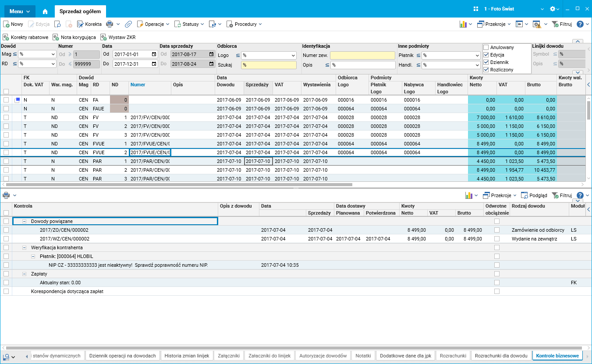The image size is (592, 364).
Task: Click the paperclip attachments icon in toolbar
Action: [128, 25]
